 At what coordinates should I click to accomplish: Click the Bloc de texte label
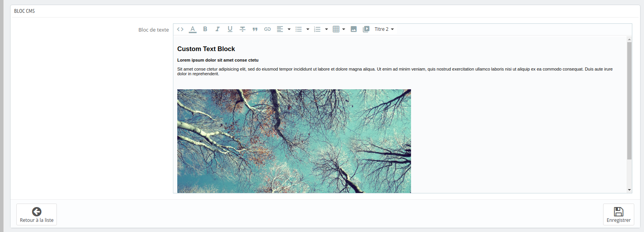(154, 30)
